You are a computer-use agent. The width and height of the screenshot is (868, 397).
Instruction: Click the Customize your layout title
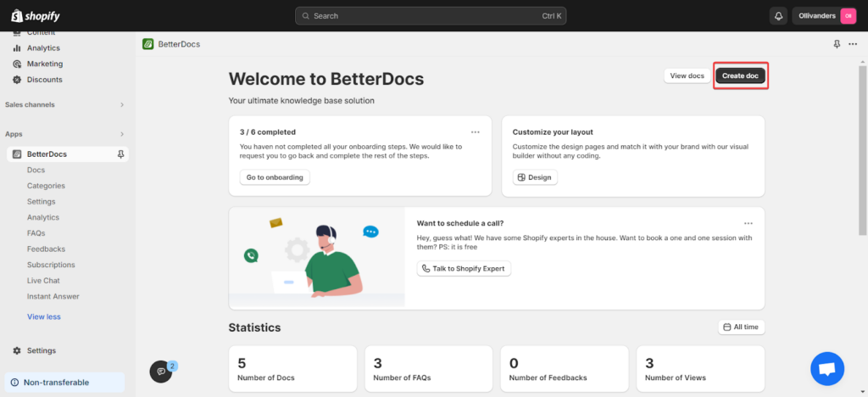click(x=553, y=132)
